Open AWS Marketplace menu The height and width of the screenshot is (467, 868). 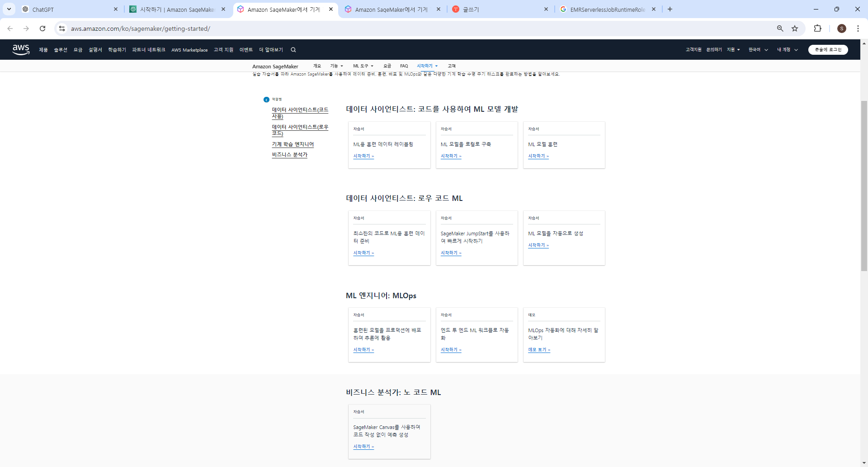click(189, 50)
